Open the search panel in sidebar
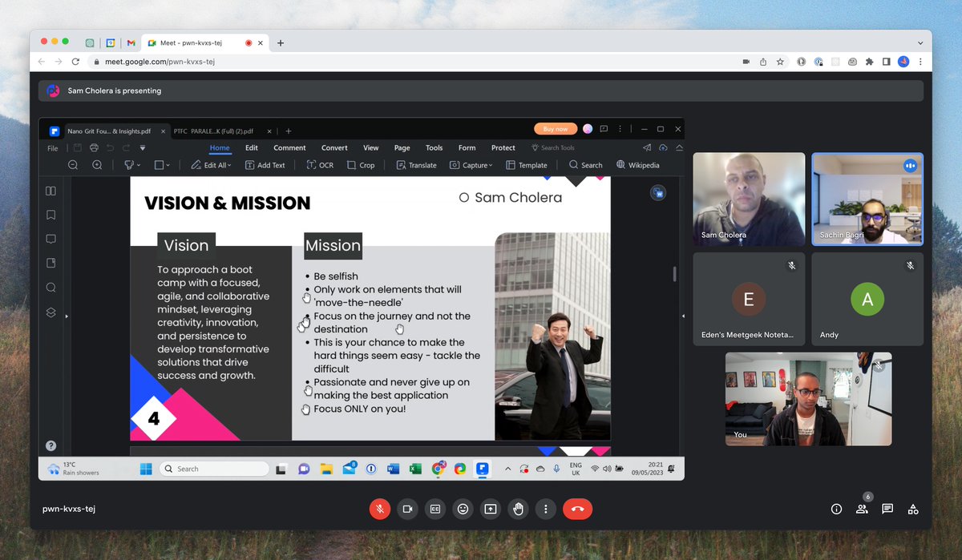This screenshot has height=560, width=962. [x=51, y=288]
